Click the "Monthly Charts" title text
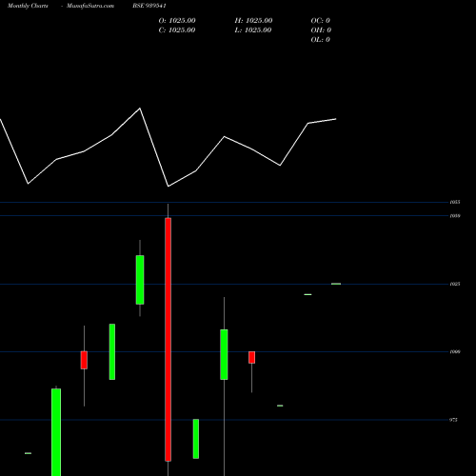Image resolution: width=476 pixels, height=476 pixels. tap(28, 6)
